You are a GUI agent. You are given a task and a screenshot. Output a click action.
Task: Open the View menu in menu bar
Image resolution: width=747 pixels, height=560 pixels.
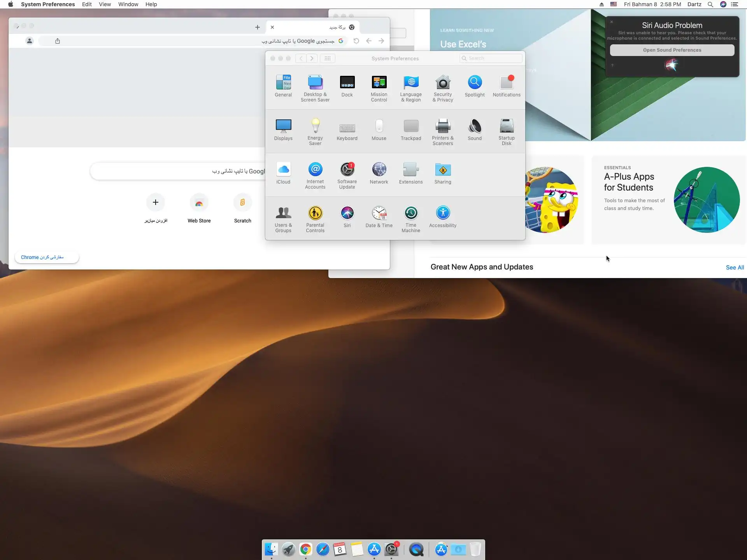coord(105,4)
